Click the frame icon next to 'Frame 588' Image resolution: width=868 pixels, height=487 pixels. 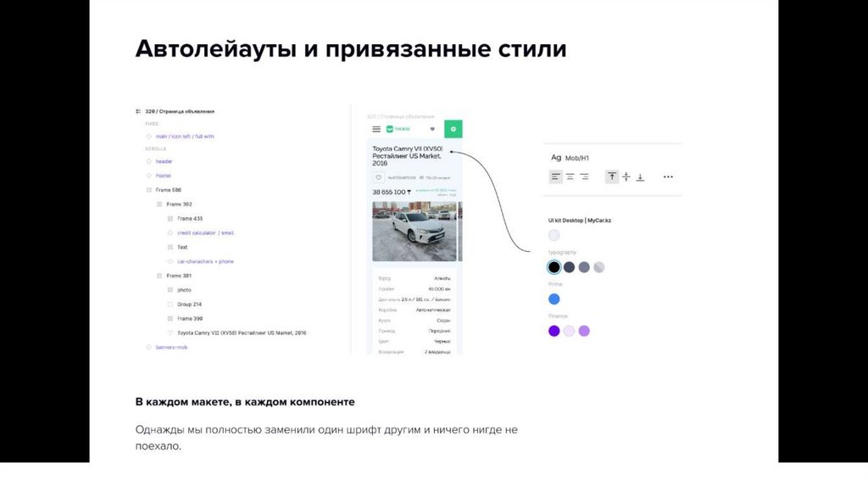coord(148,190)
